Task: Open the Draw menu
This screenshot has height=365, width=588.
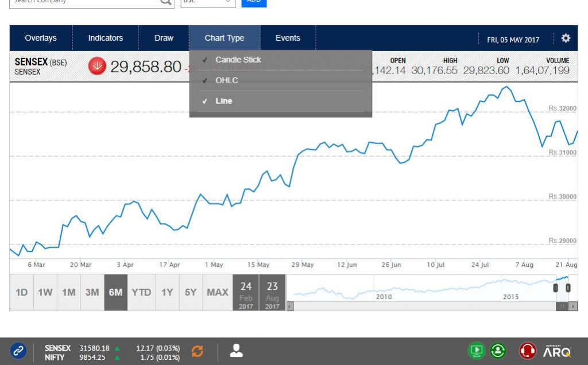Action: point(164,38)
